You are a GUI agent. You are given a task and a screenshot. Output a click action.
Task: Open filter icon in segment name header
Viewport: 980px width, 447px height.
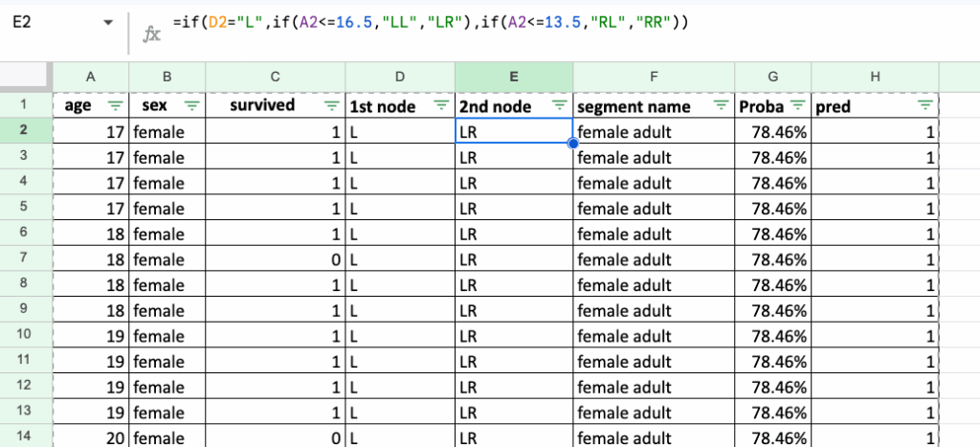point(720,106)
